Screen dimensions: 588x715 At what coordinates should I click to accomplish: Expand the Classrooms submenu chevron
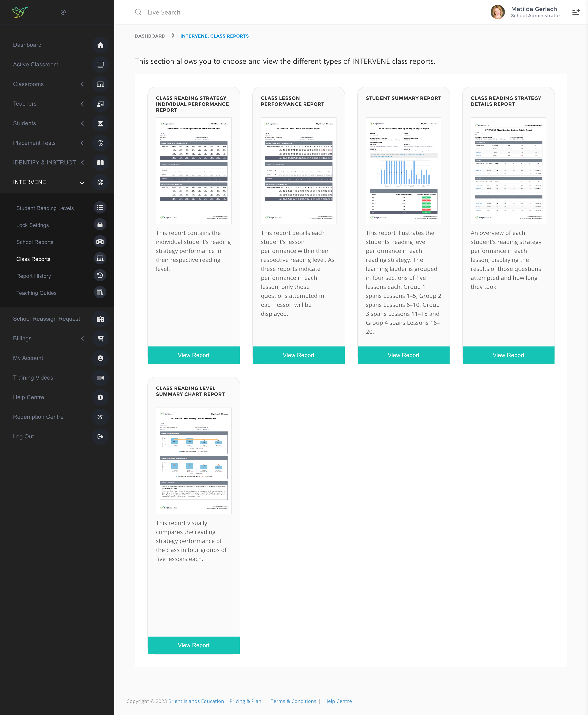82,84
